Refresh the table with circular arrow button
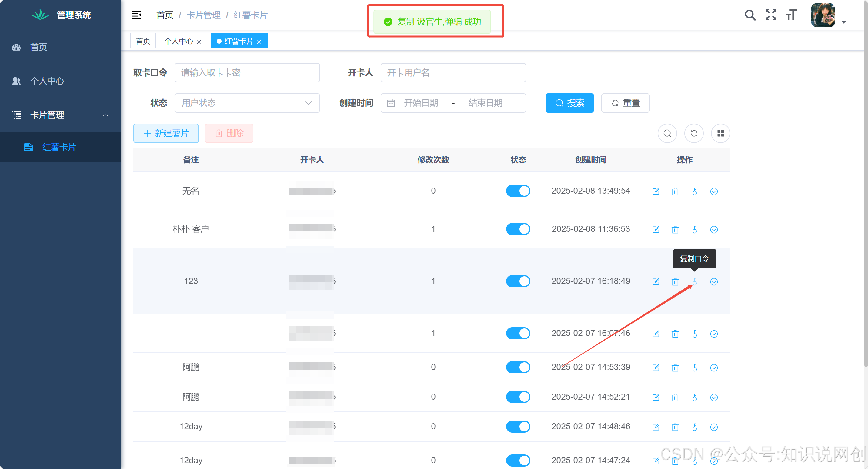This screenshot has width=868, height=469. (694, 133)
